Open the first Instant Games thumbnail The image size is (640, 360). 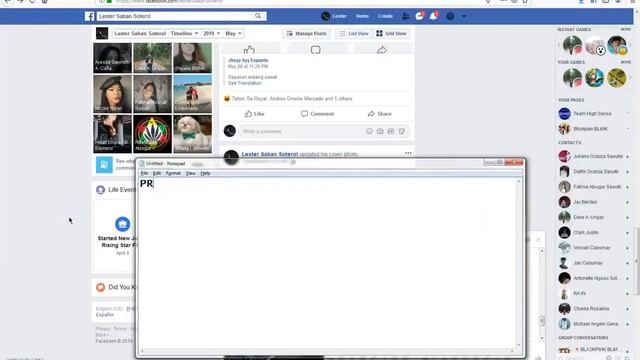pos(572,45)
